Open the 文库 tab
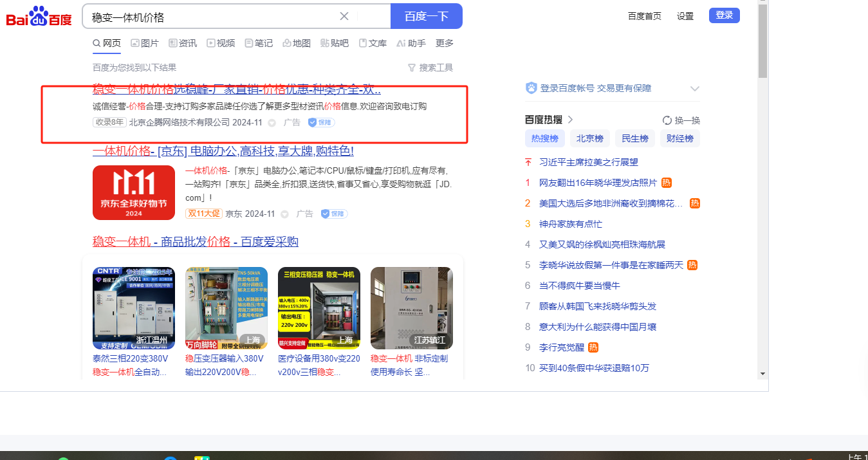Viewport: 868px width, 460px height. pyautogui.click(x=373, y=43)
